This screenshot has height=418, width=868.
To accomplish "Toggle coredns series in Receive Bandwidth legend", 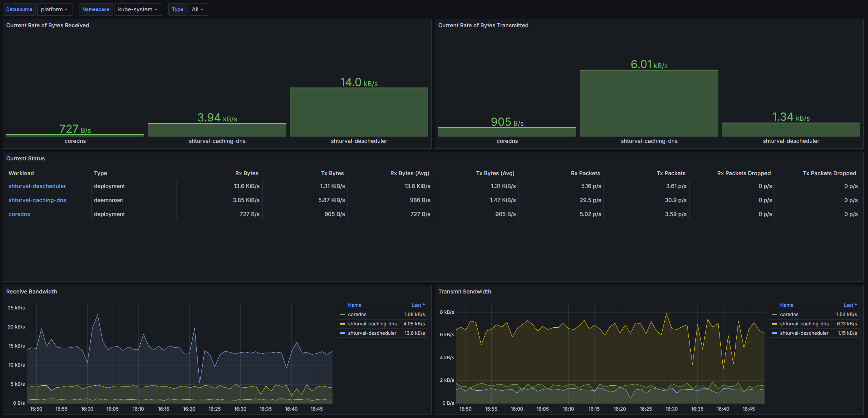I will (x=357, y=314).
